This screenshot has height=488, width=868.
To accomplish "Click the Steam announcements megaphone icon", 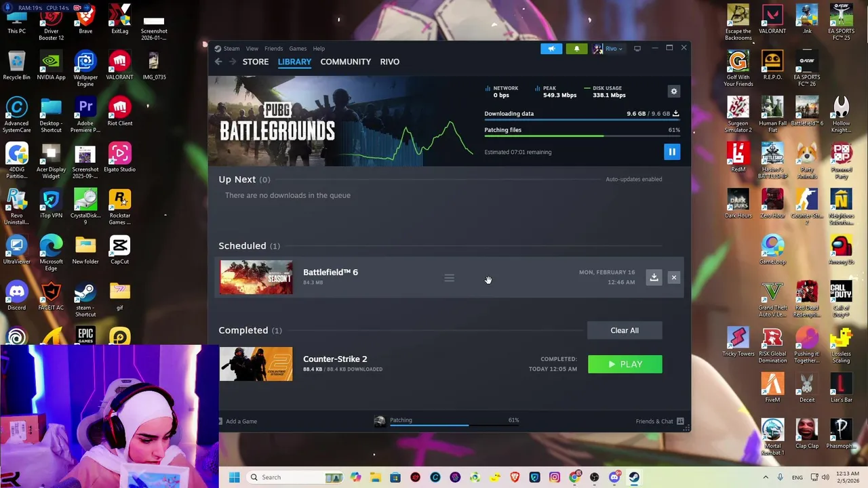I will pos(551,49).
